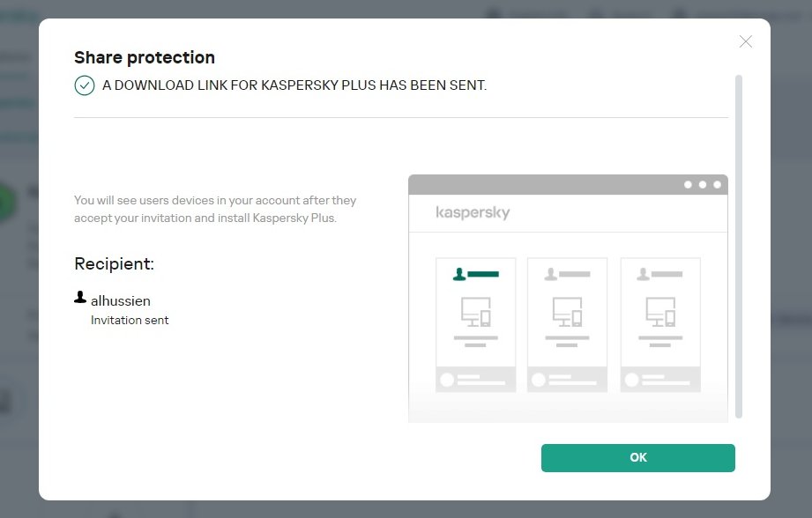812x518 pixels.
Task: Close the Share protection dialog
Action: coord(745,41)
